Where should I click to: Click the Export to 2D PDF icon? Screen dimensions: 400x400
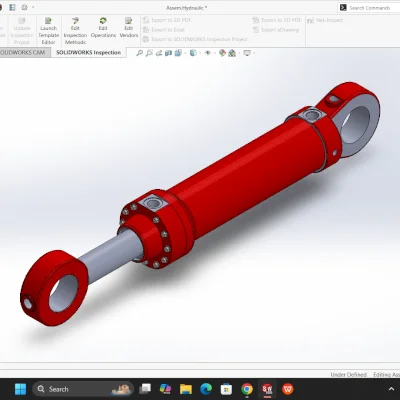pos(146,20)
